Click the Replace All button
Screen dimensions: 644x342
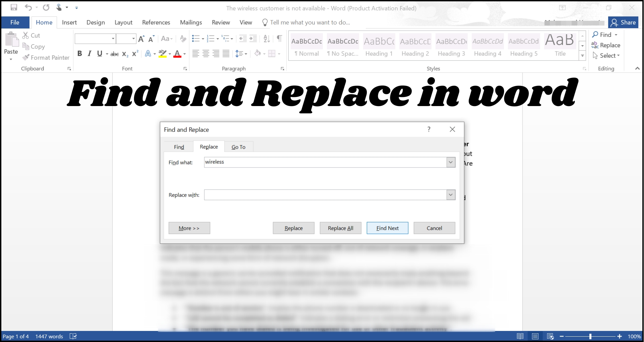340,228
